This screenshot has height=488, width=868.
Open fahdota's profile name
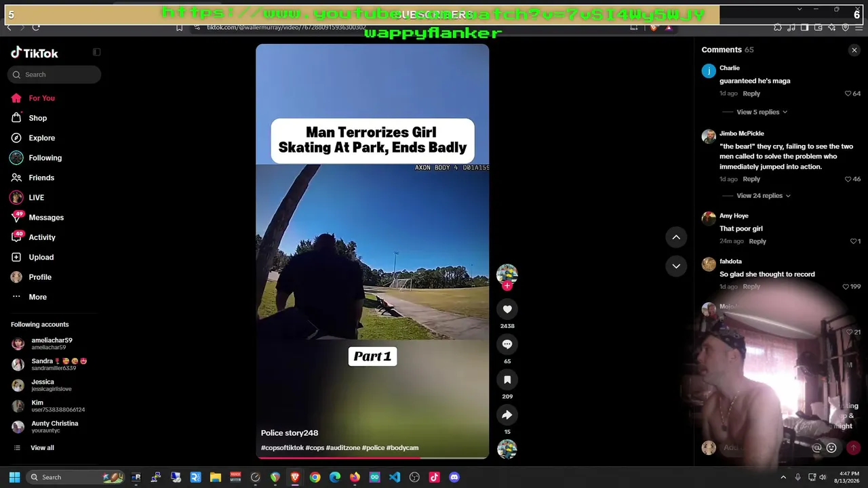pyautogui.click(x=730, y=262)
